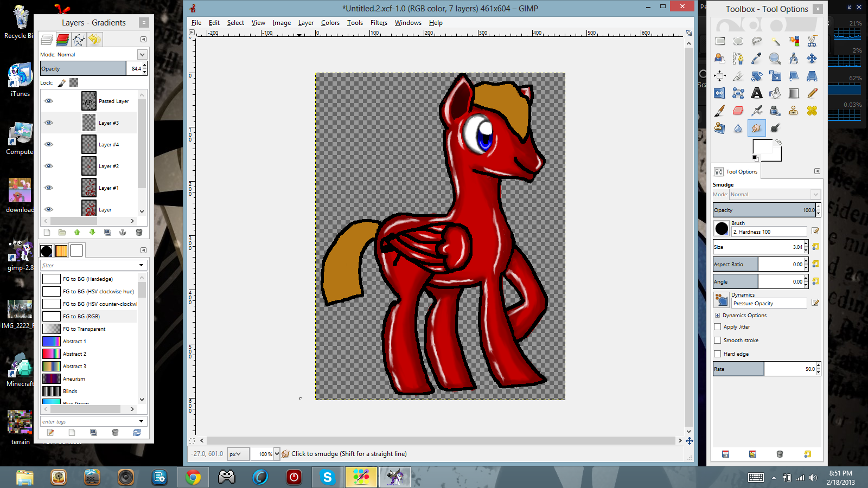Expand Dynamics Options section
The height and width of the screenshot is (488, 868).
717,315
